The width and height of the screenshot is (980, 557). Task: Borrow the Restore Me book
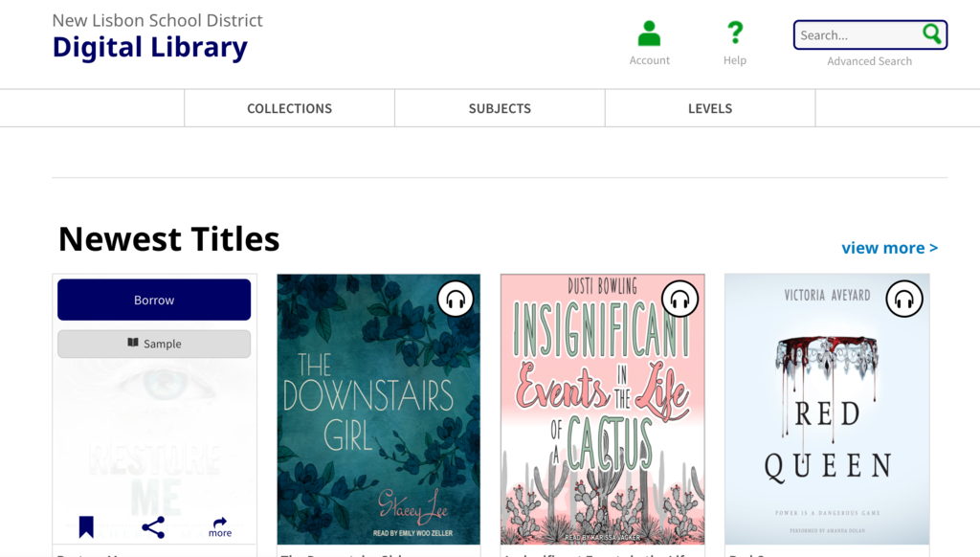click(154, 300)
